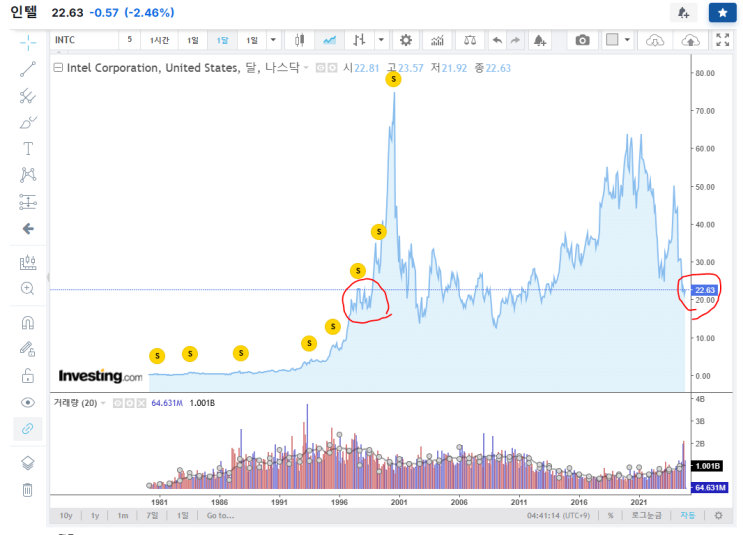Undo last chart action

click(497, 40)
